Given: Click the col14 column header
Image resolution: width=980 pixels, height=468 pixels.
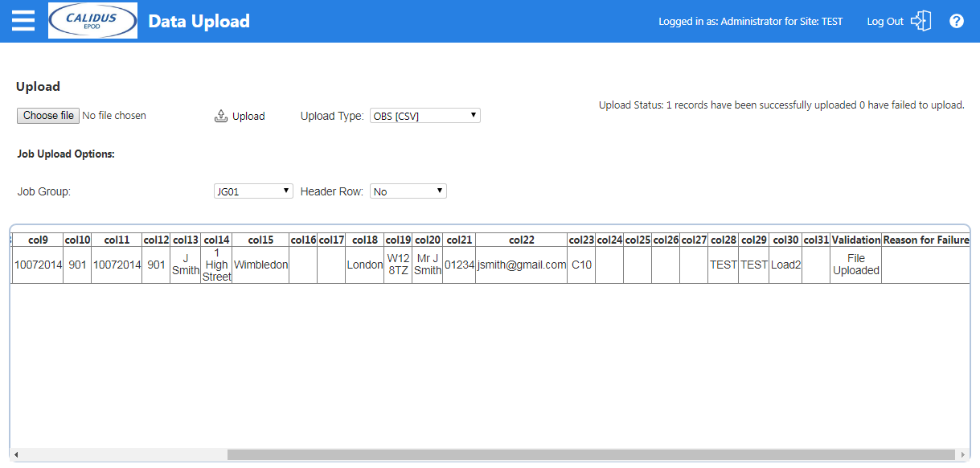Looking at the screenshot, I should coord(216,240).
